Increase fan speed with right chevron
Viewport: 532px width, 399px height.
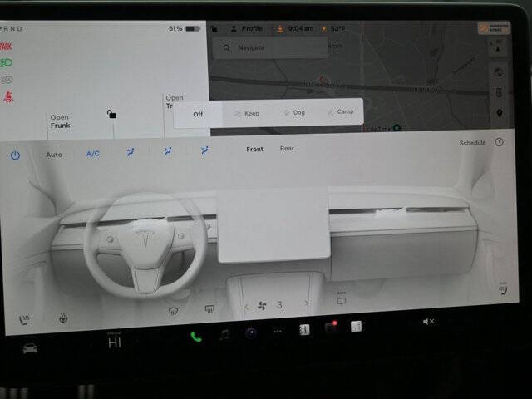pyautogui.click(x=307, y=303)
